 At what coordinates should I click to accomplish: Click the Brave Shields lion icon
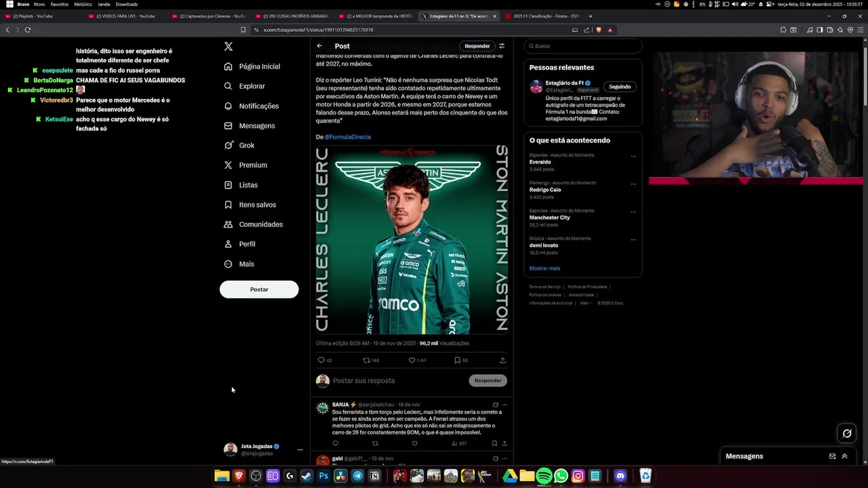click(x=598, y=30)
